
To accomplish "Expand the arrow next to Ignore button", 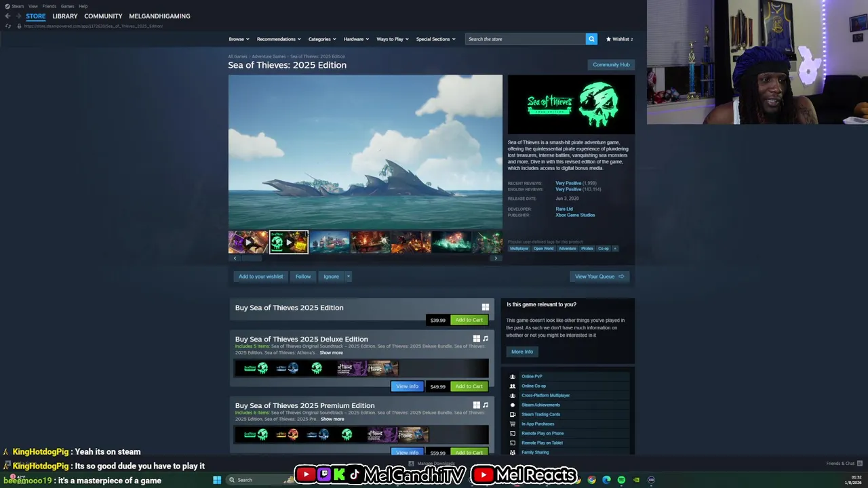I will (348, 277).
